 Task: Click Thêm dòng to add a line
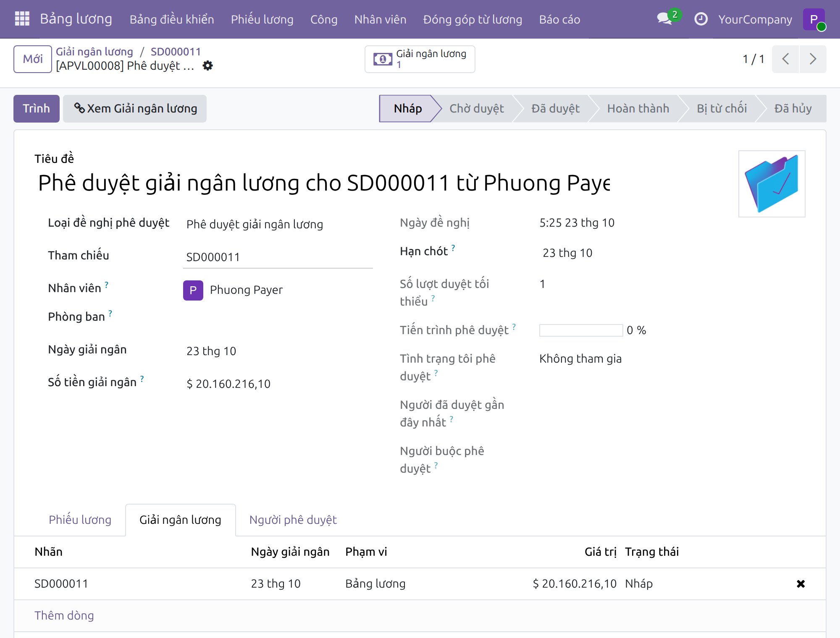coord(64,615)
